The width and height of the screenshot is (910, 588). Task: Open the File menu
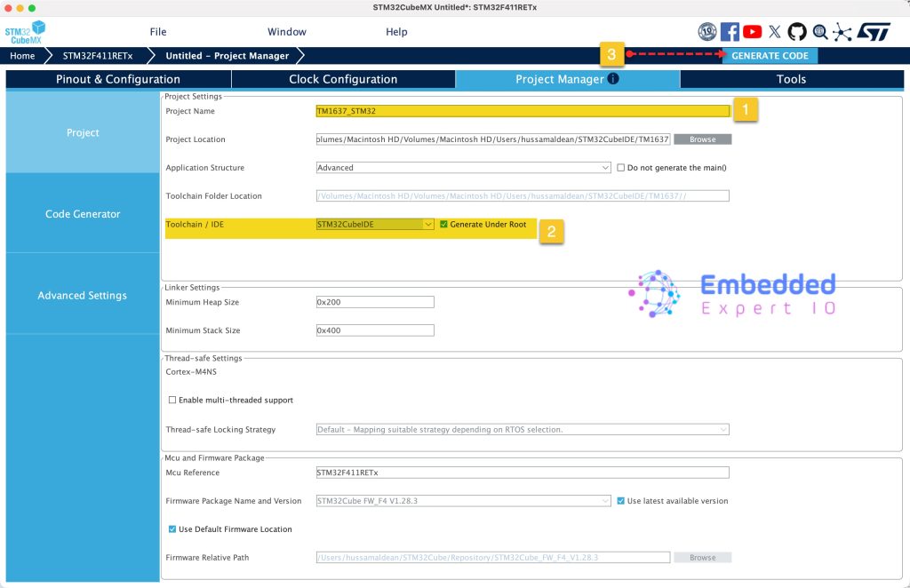pyautogui.click(x=158, y=32)
